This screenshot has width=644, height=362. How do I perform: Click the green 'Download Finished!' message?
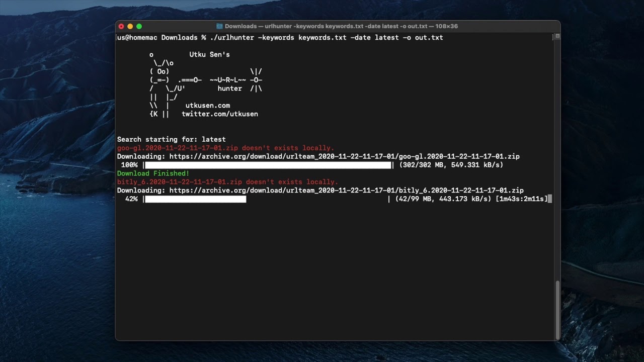[153, 173]
